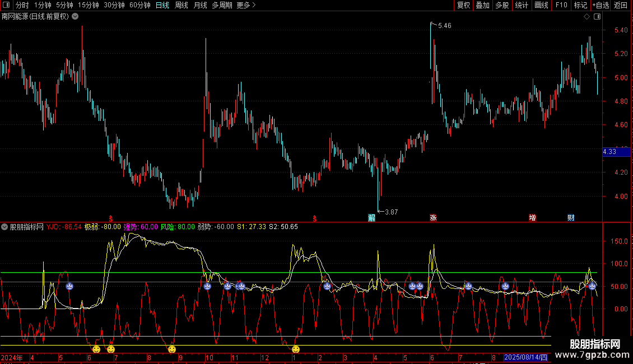Screen dimensions: 633x364
Task: Click the blue sad face near February
Action: click(x=327, y=287)
